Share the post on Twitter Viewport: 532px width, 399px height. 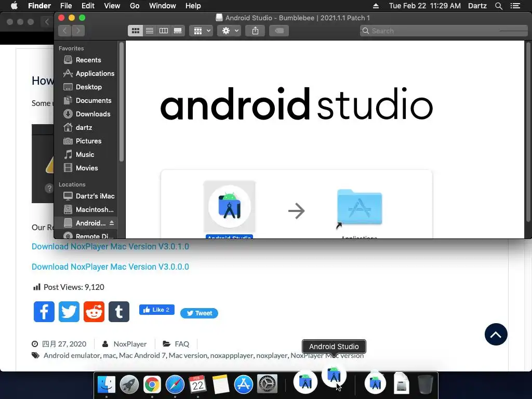tap(69, 312)
